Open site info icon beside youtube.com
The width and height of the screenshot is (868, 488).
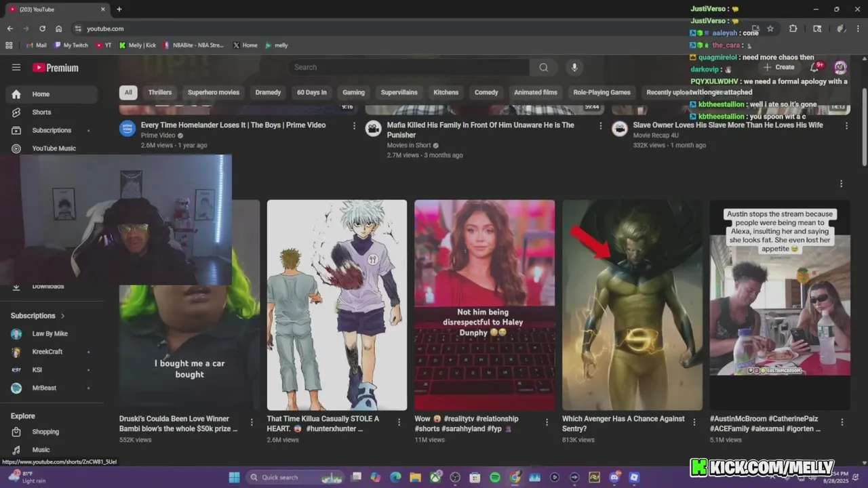78,28
